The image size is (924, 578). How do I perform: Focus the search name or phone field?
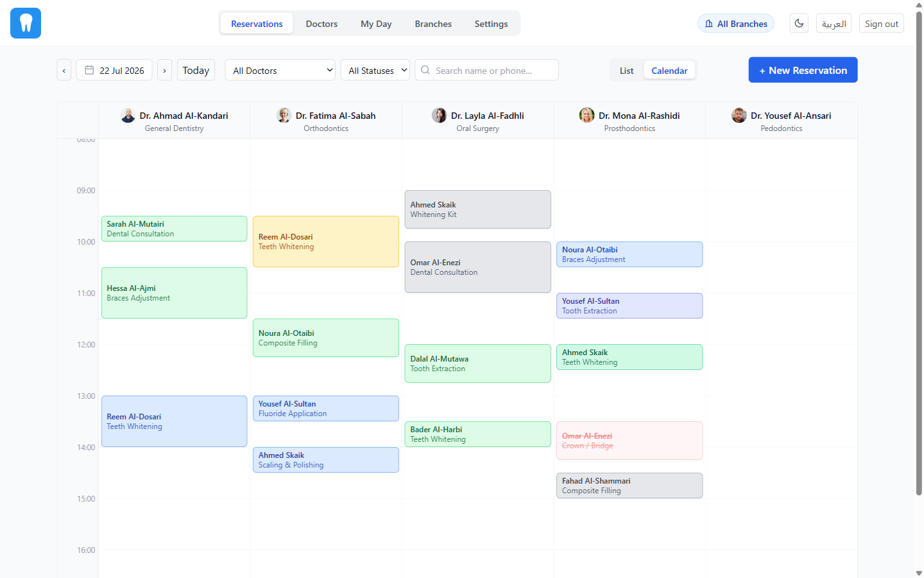(487, 70)
